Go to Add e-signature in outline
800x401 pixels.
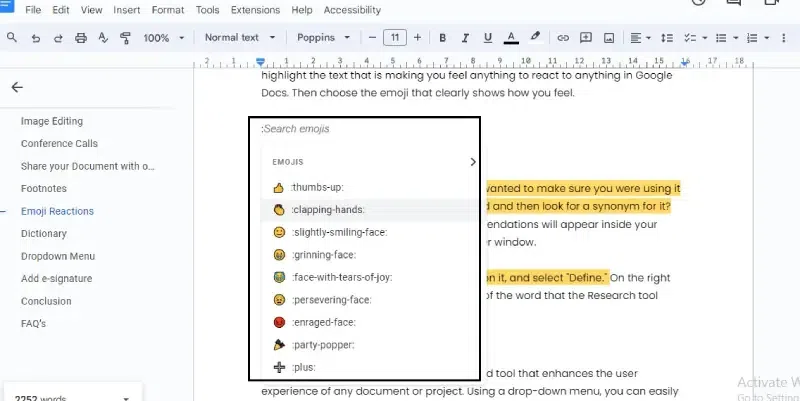click(56, 279)
